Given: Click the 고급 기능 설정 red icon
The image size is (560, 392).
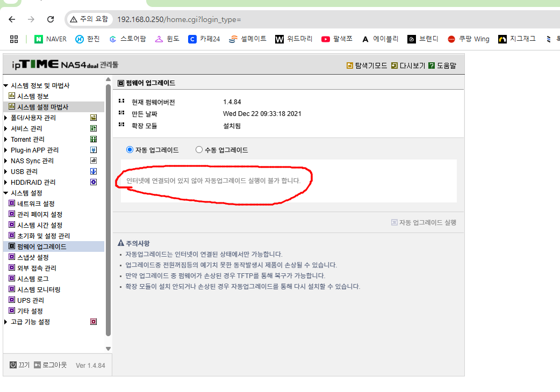Looking at the screenshot, I should (x=94, y=322).
